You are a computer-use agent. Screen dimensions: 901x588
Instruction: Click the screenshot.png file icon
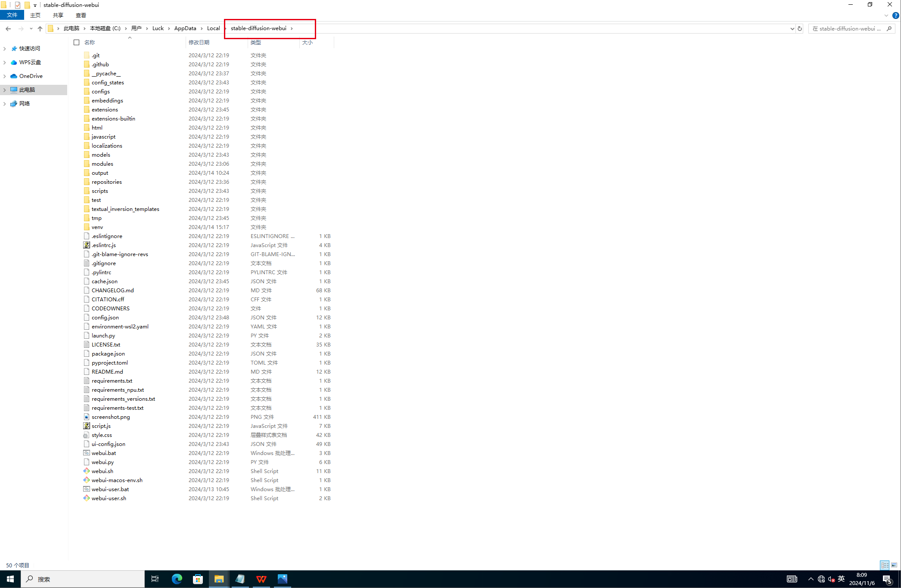[87, 417]
